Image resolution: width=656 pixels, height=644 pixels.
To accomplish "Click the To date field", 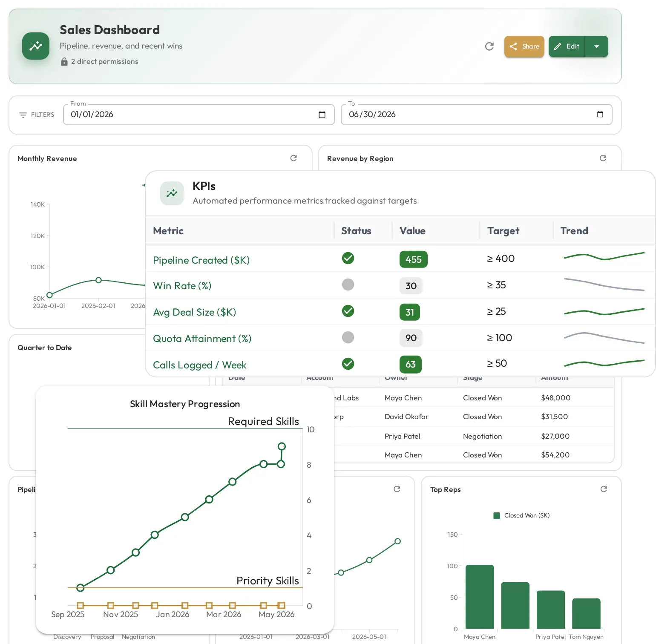I will 477,115.
